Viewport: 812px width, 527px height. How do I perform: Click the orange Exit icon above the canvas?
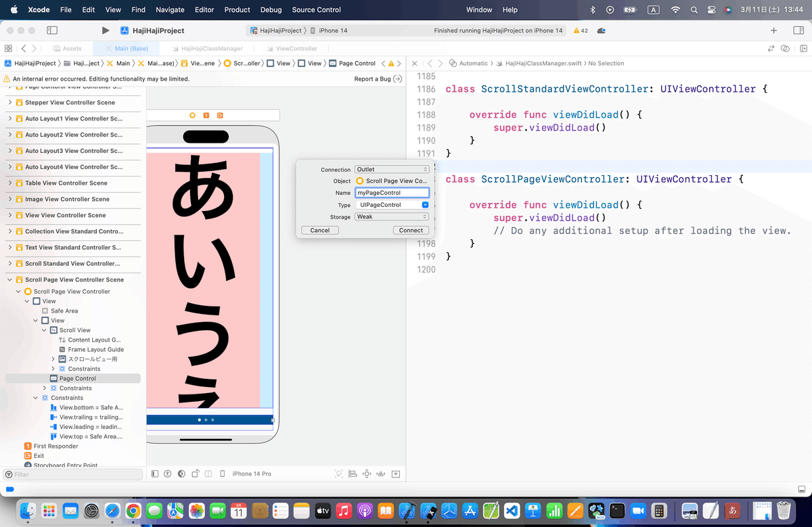click(x=220, y=116)
